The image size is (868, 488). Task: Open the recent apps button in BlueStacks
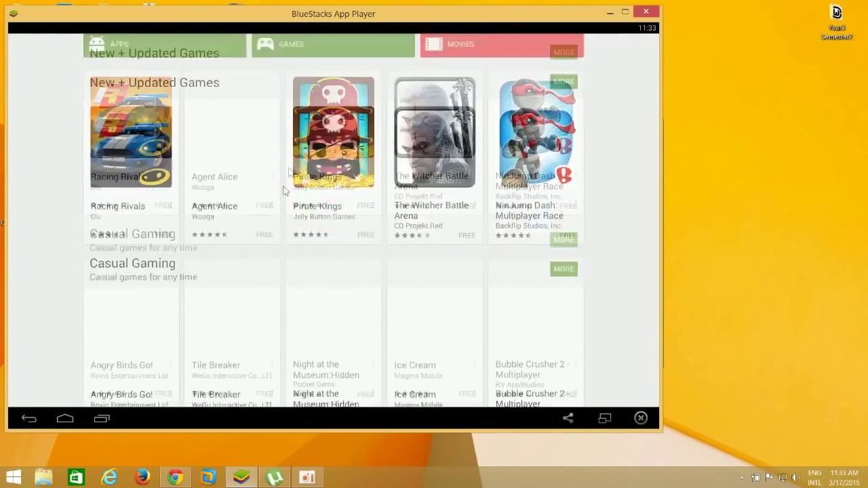pos(102,419)
